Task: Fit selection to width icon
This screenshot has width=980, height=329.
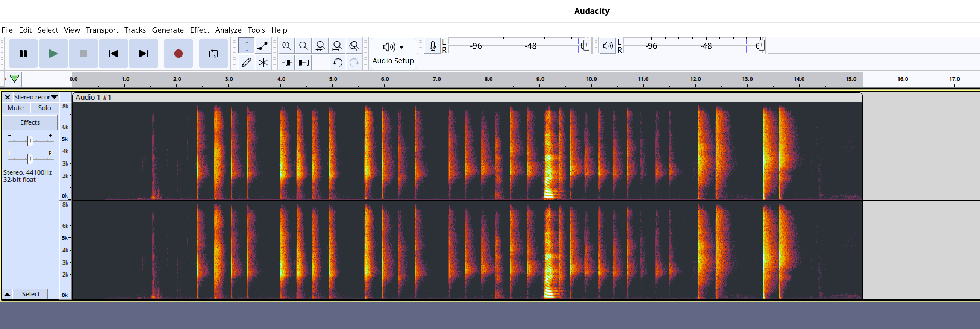Action: 320,46
